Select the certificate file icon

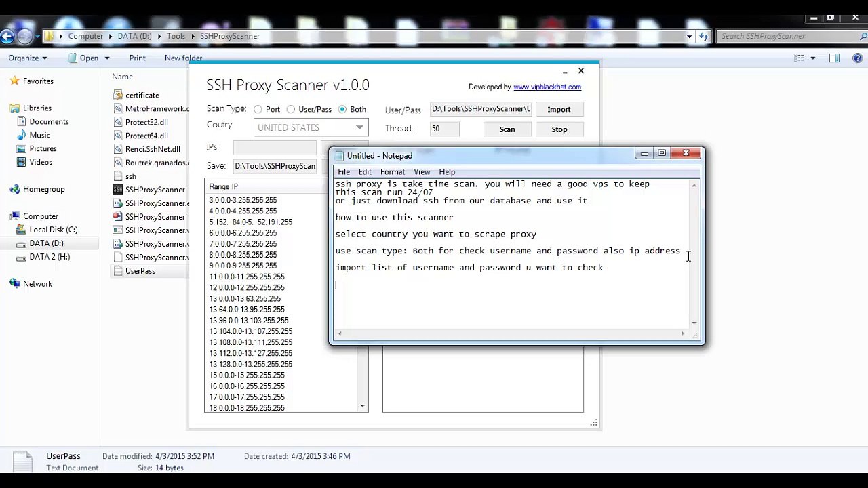117,96
